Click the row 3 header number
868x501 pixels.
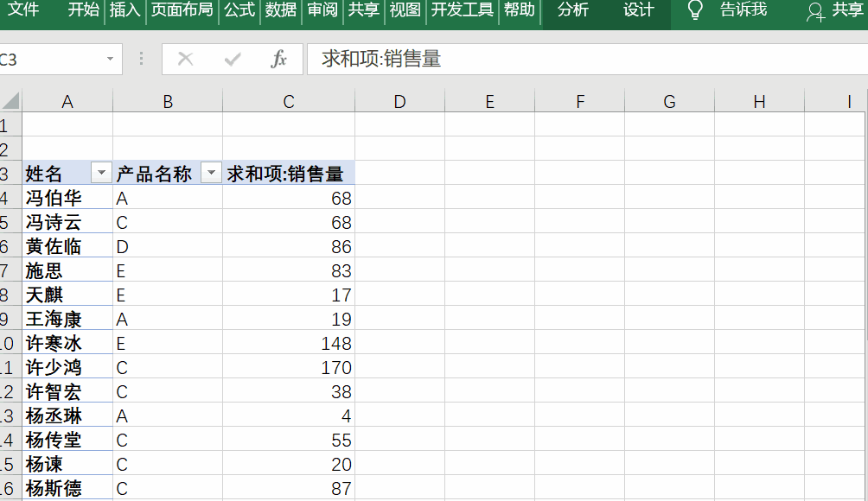pyautogui.click(x=10, y=173)
